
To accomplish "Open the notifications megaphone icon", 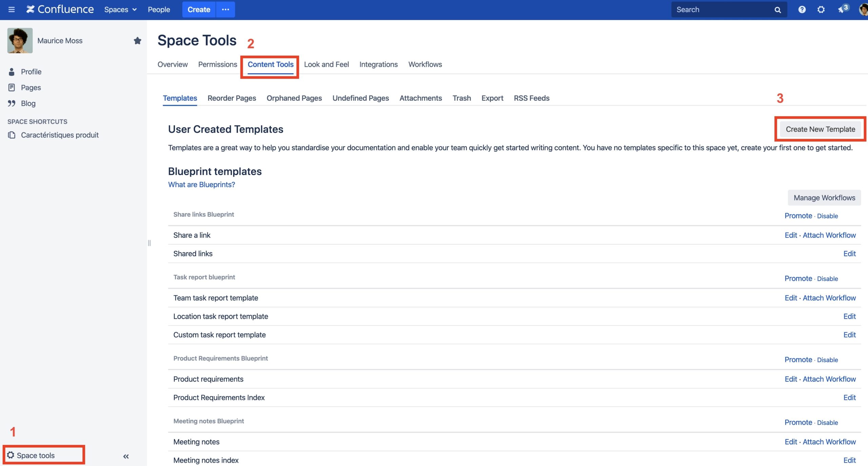I will tap(841, 9).
